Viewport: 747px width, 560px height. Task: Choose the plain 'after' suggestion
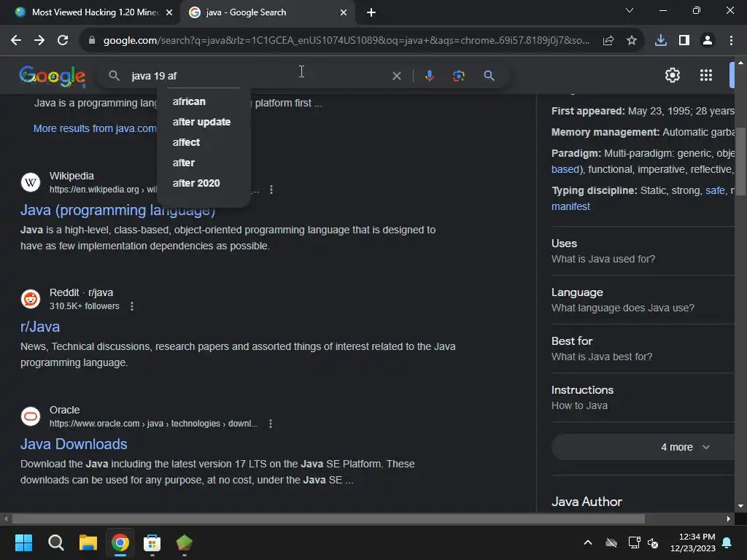(183, 163)
